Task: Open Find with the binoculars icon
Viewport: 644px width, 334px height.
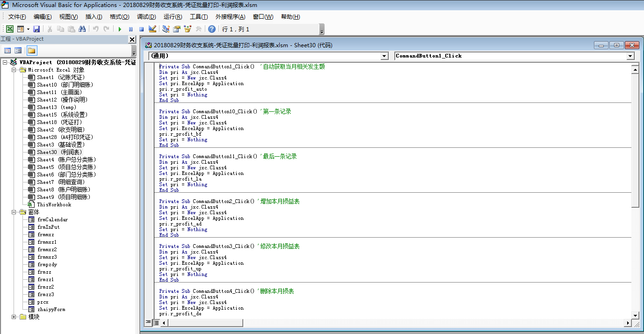Action: pyautogui.click(x=82, y=29)
